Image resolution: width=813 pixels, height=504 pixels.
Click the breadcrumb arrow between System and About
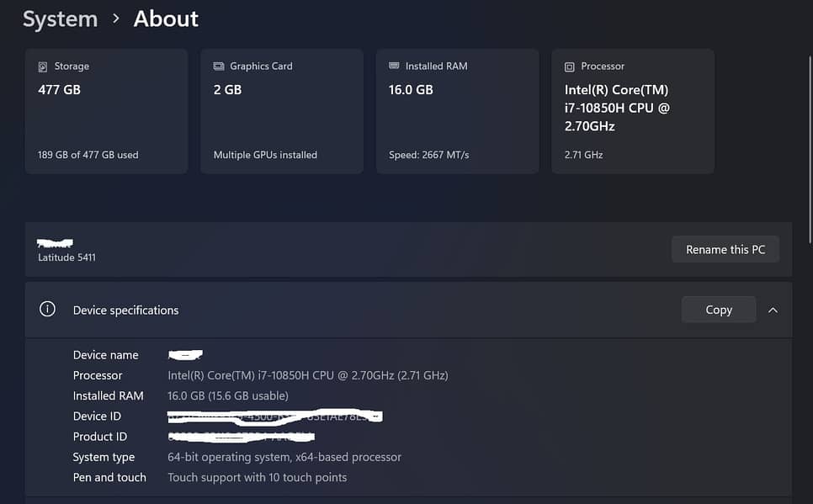pyautogui.click(x=116, y=19)
